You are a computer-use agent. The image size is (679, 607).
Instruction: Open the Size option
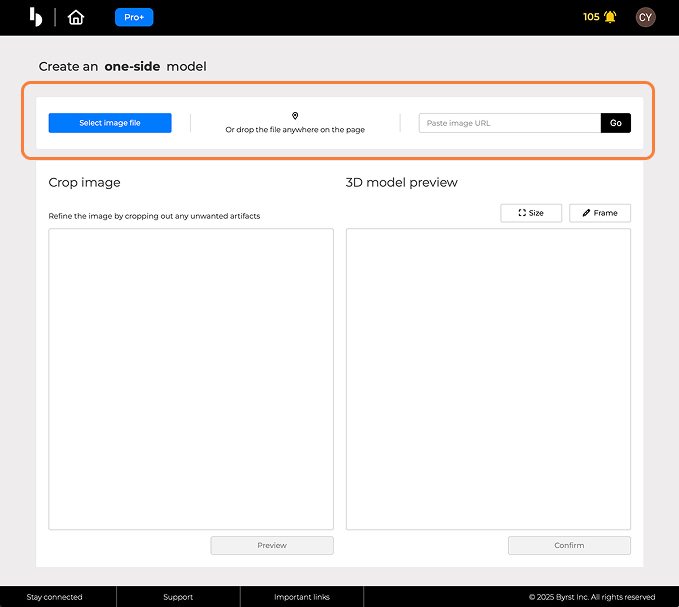[x=531, y=213]
